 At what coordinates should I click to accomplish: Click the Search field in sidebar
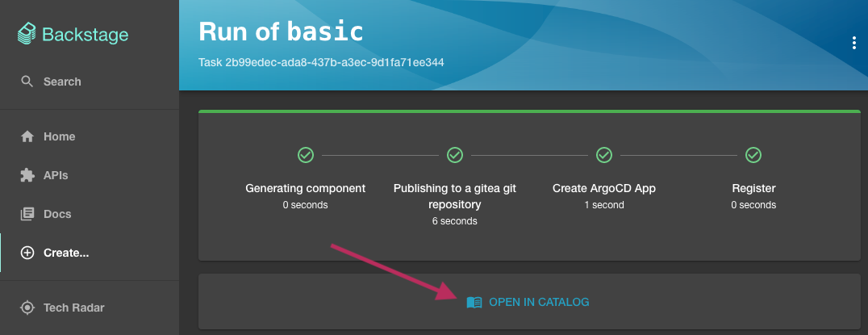click(x=62, y=82)
